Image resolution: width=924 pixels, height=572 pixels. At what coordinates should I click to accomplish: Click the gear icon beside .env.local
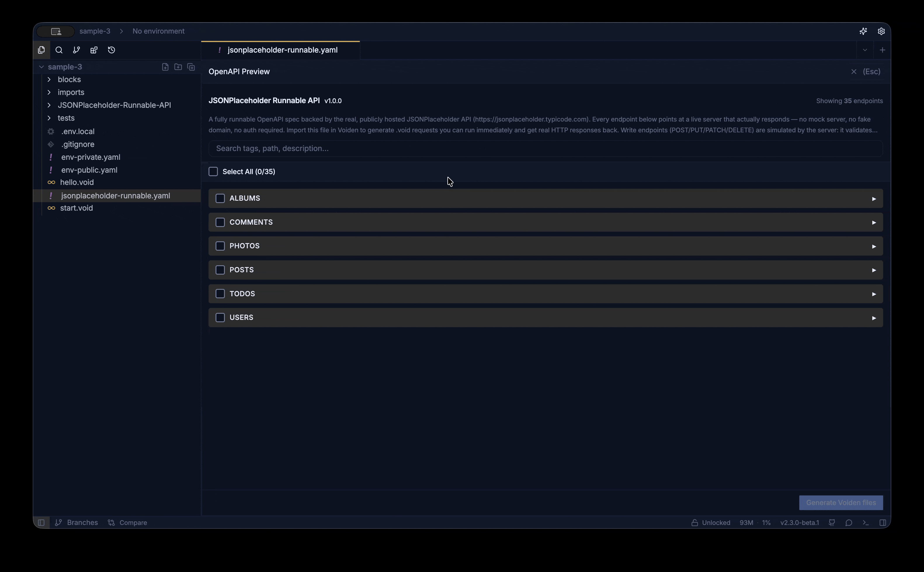click(51, 131)
